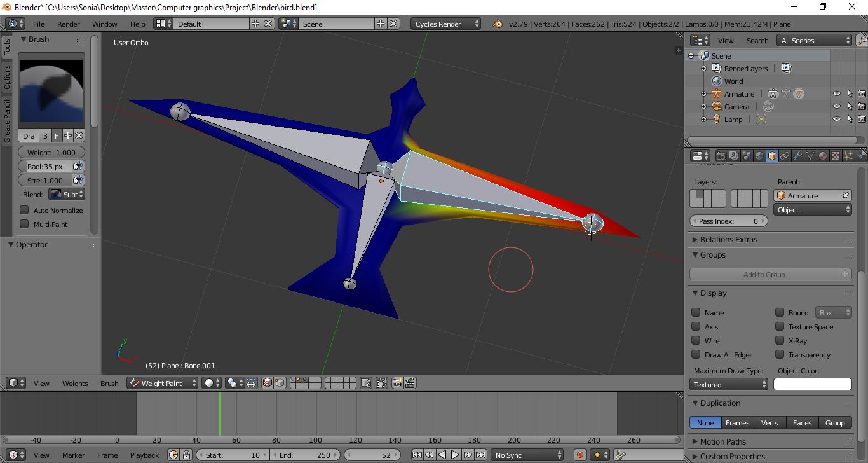Open the Render properties tab icon
The width and height of the screenshot is (868, 463).
click(721, 156)
